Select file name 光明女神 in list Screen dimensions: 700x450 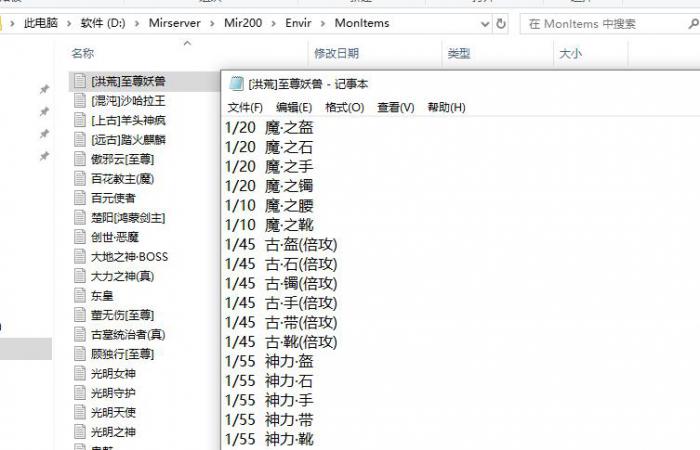[113, 374]
